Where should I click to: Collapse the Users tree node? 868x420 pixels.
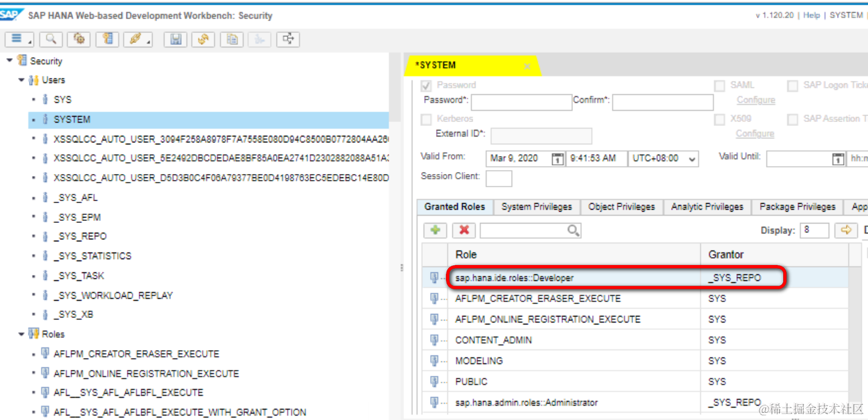22,80
